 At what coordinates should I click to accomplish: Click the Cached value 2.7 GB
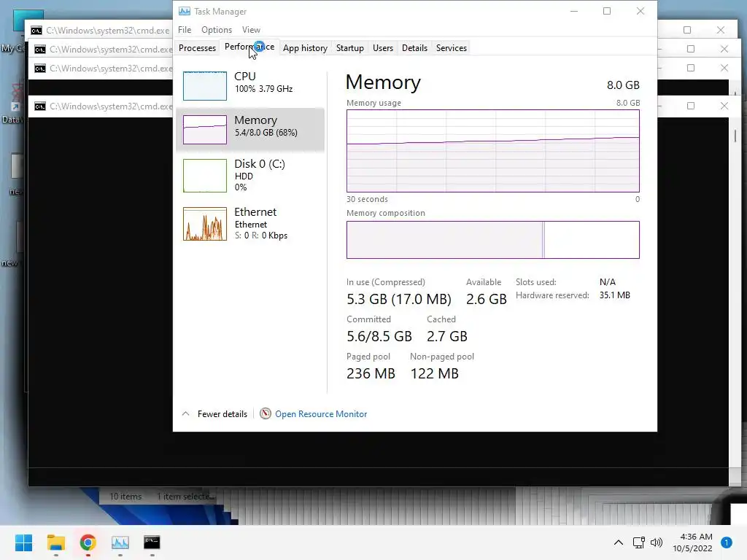(447, 336)
